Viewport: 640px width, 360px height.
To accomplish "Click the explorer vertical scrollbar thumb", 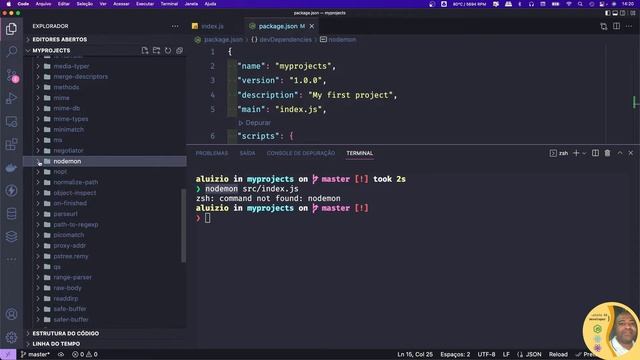I will coord(184,226).
